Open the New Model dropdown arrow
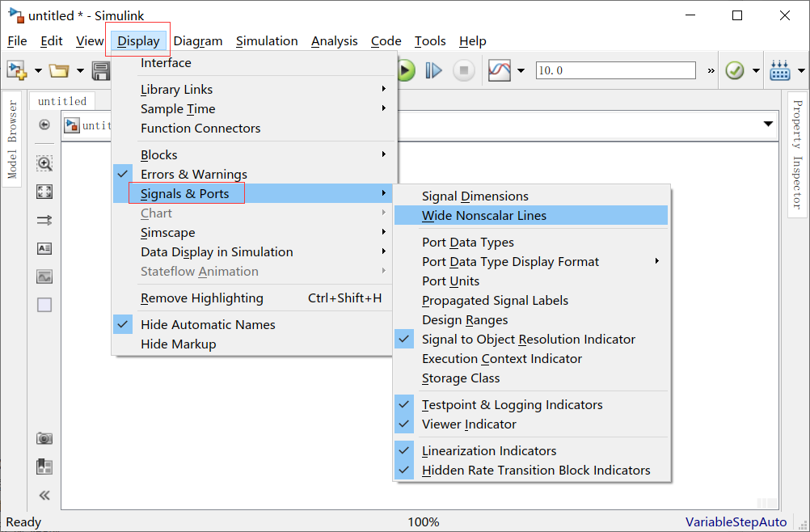 click(38, 70)
